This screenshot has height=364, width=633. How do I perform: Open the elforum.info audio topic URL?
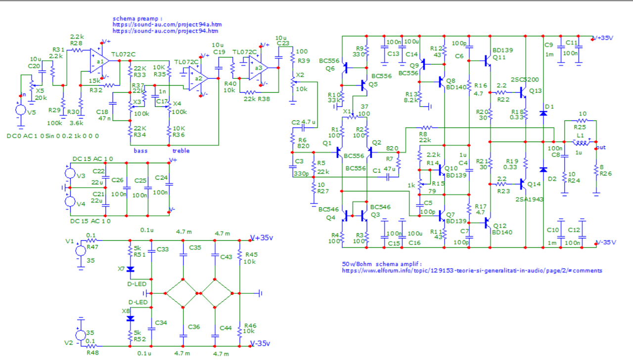[x=472, y=271]
